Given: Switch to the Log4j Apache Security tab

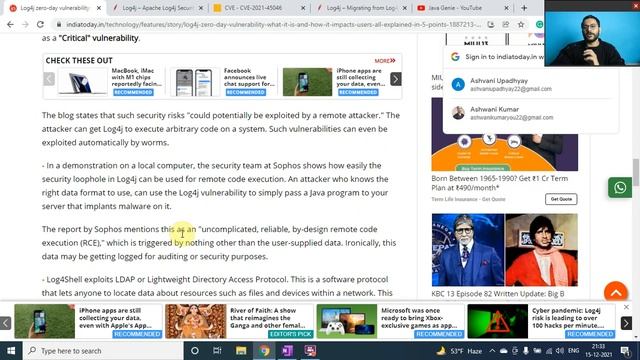Looking at the screenshot, I should (158, 8).
